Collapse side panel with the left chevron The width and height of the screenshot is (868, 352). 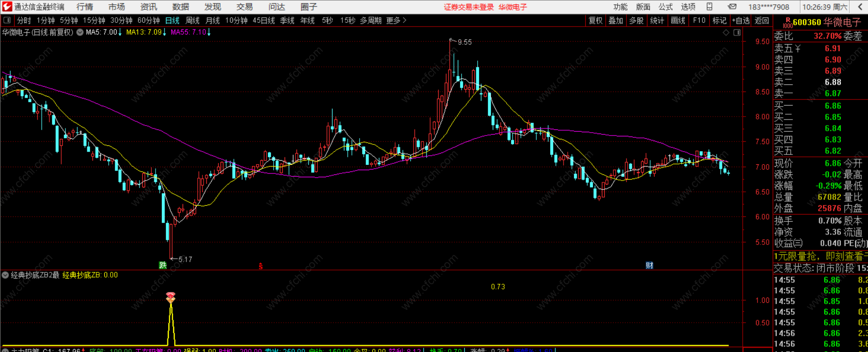(x=860, y=7)
